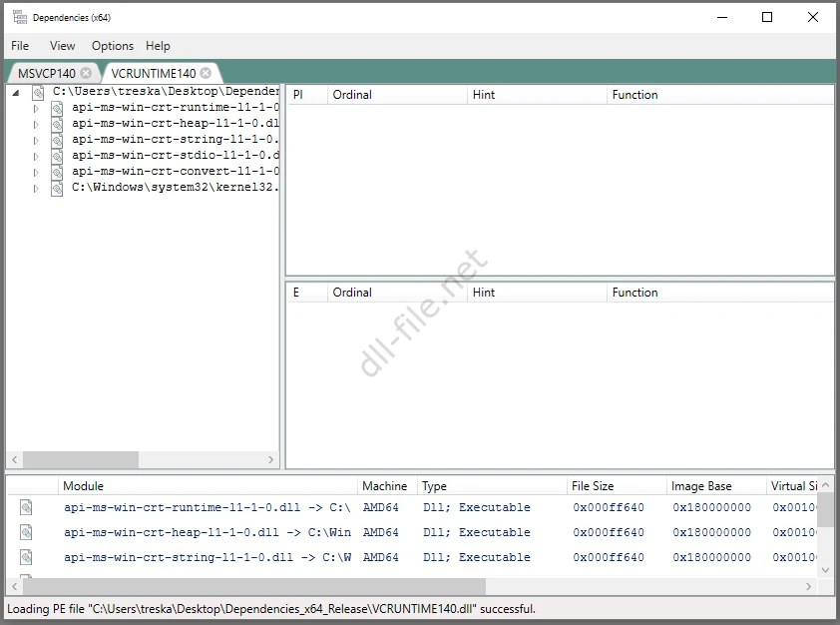Click tree panel horizontal scrollbar thumb
Viewport: 840px width, 625px height.
pos(81,459)
